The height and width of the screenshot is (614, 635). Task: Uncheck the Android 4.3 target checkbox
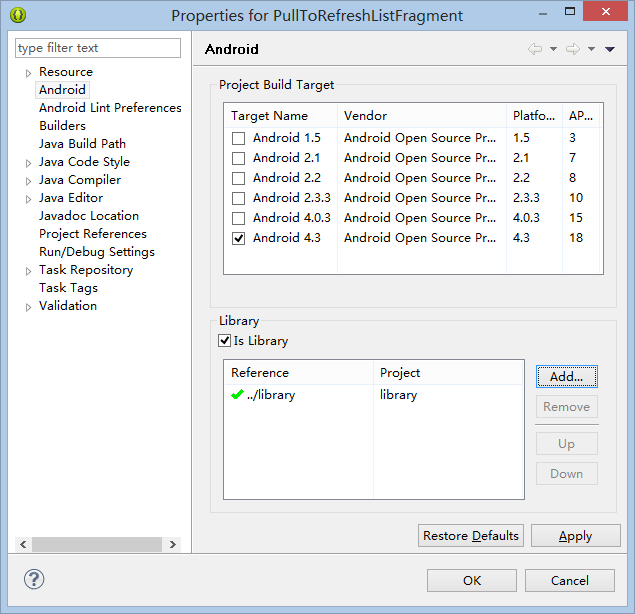[239, 238]
